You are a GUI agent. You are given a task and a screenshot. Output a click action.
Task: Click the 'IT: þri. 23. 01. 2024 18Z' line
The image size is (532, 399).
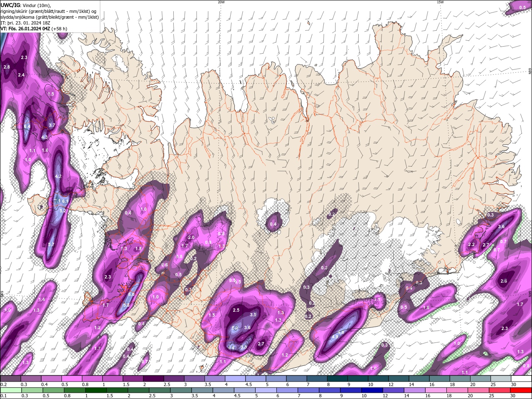pos(26,23)
